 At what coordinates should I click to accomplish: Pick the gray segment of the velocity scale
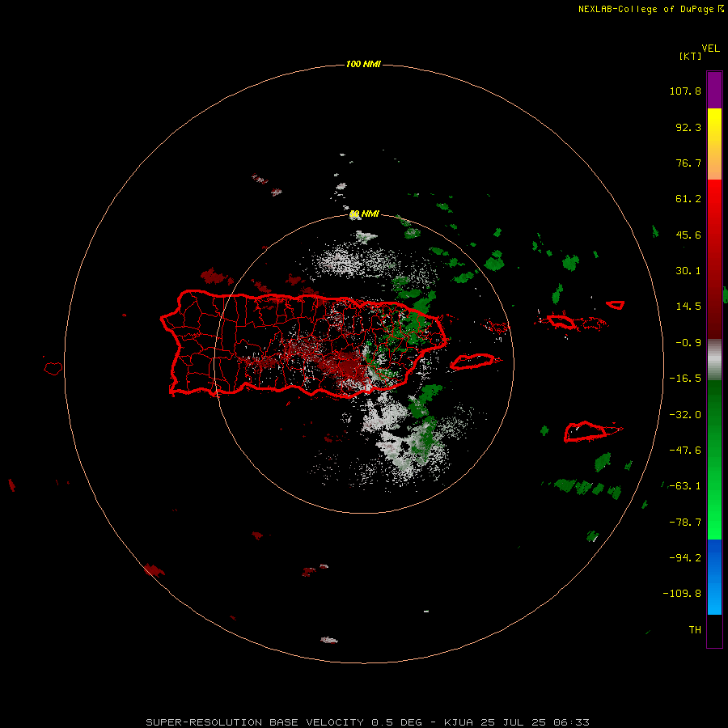[x=714, y=360]
